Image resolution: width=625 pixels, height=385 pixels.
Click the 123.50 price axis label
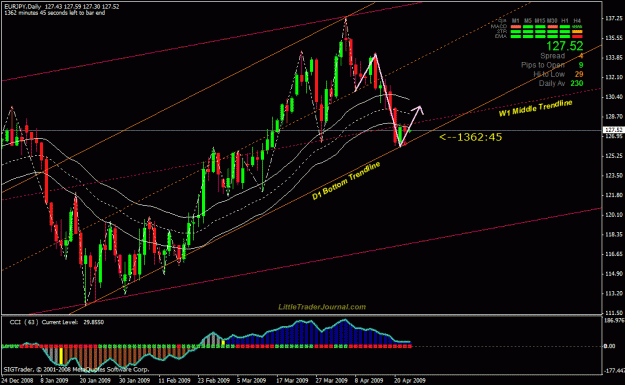[614, 175]
